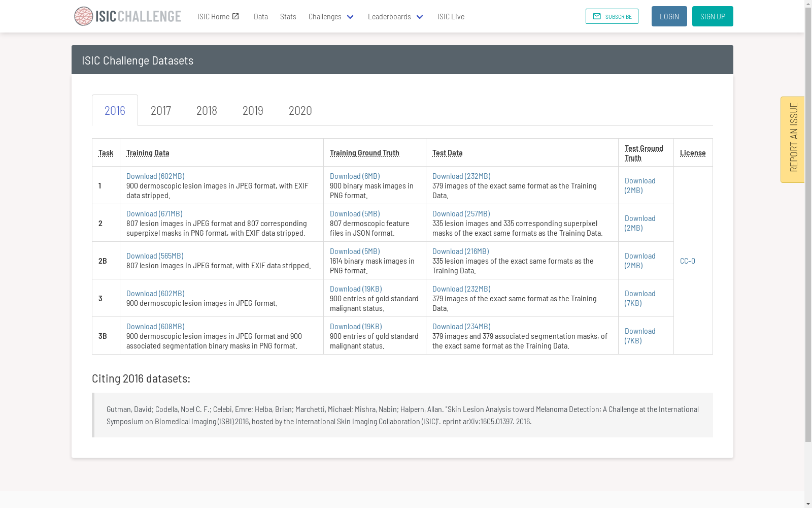Viewport: 812px width, 508px height.
Task: Download Task 3B training data (608MB)
Action: pyautogui.click(x=155, y=326)
